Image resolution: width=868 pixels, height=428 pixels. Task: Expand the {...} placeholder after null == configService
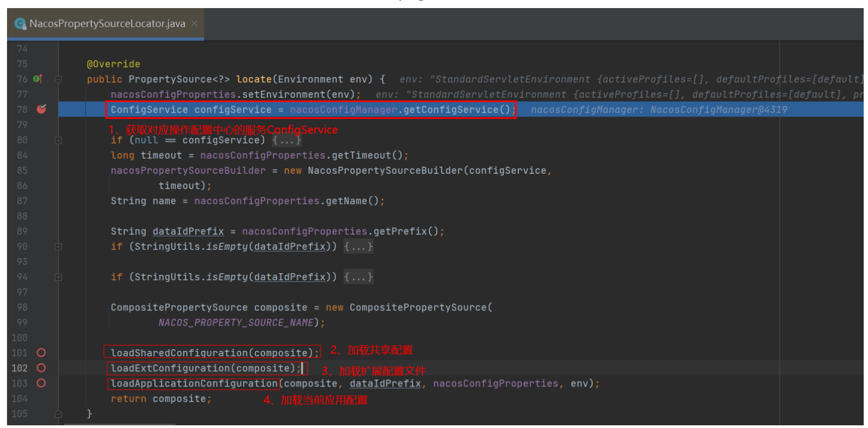[286, 140]
